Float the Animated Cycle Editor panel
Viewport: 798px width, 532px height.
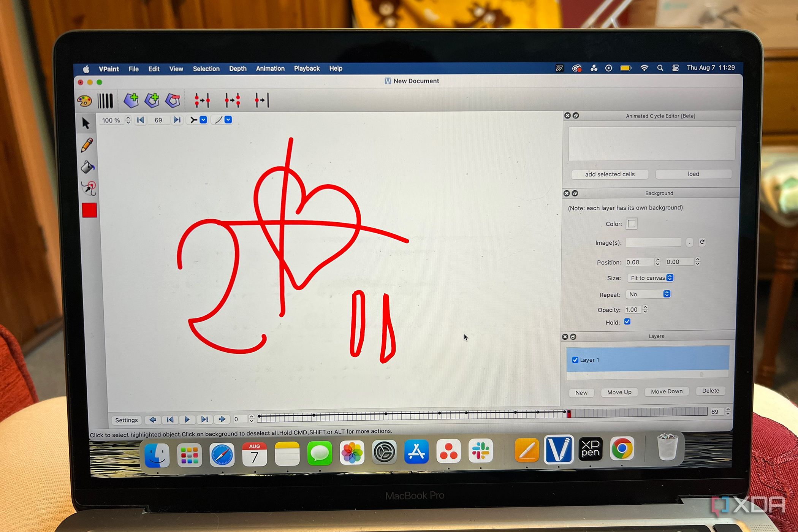576,116
